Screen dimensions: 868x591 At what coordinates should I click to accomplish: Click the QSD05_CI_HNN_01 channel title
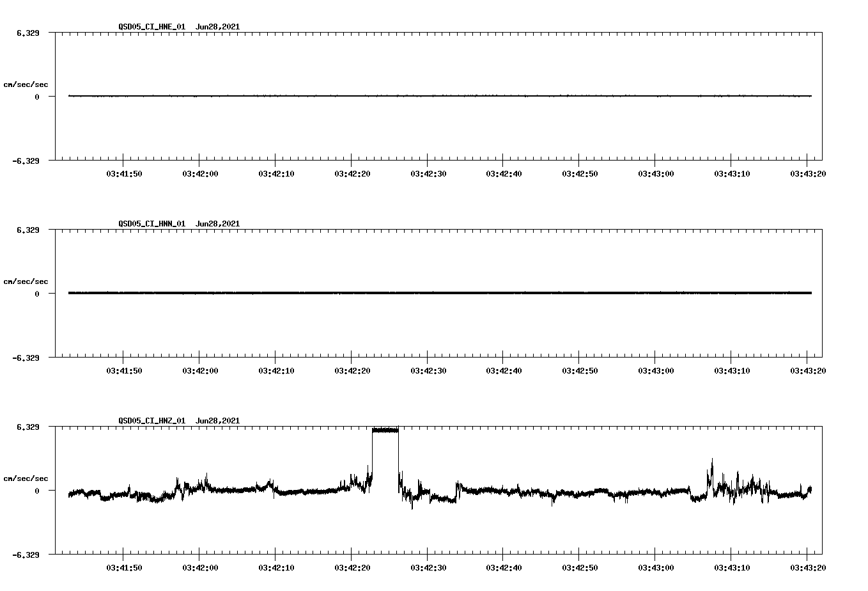coord(152,224)
